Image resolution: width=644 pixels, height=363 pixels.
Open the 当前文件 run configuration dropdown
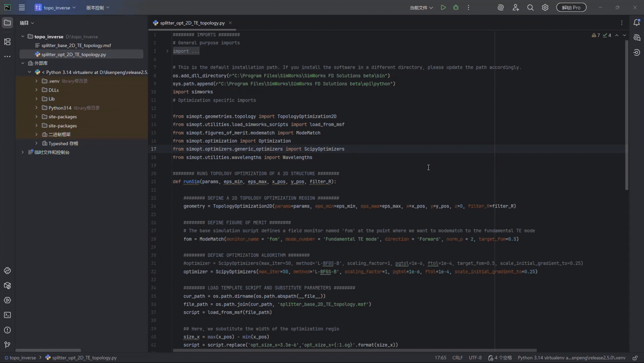point(421,8)
